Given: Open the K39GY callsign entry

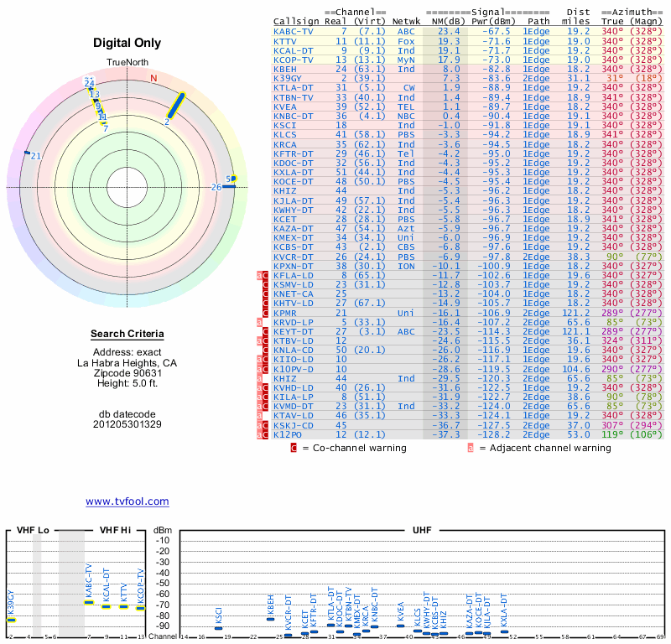Looking at the screenshot, I should pyautogui.click(x=288, y=78).
